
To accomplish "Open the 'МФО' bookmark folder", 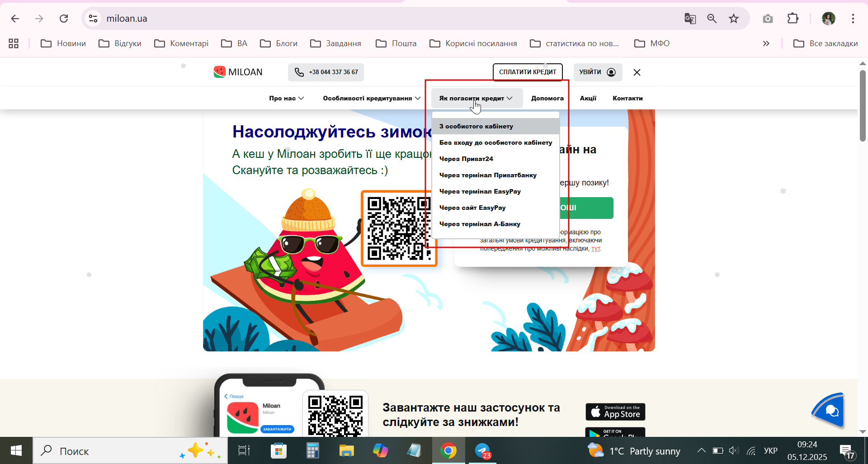I will tap(652, 43).
